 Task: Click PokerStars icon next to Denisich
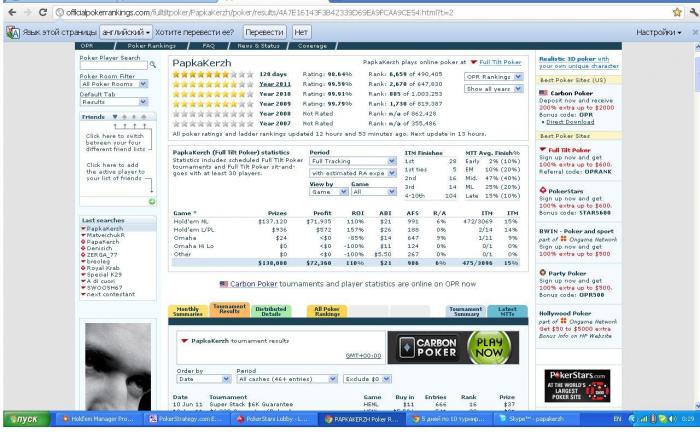[83, 248]
